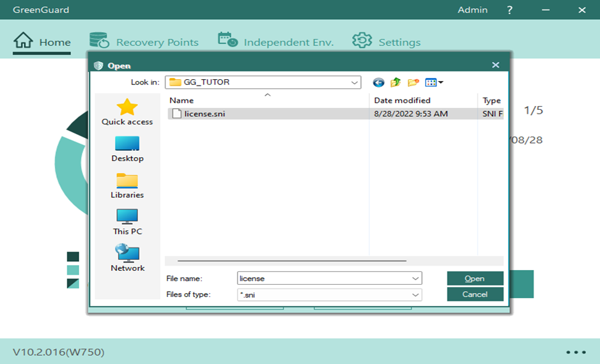Viewport: 600px width, 364px height.
Task: Click the Back navigation arrow icon
Action: coord(378,82)
